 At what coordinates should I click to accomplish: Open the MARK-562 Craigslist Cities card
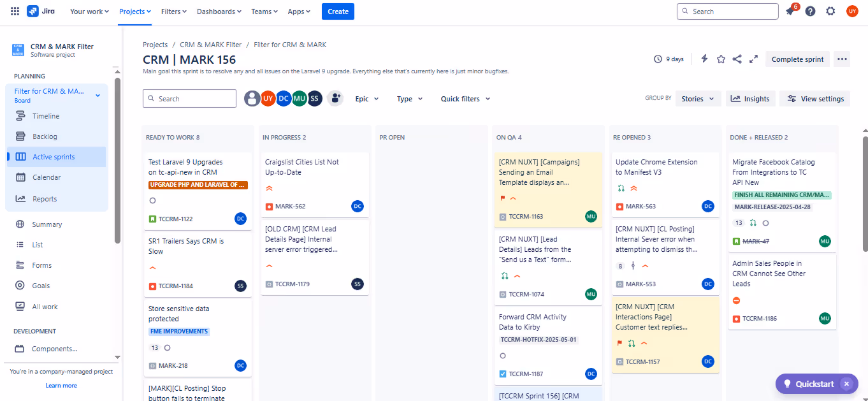click(315, 184)
